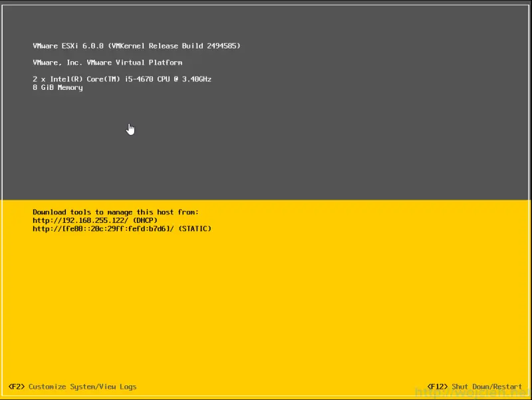532x400 pixels.
Task: Select the (DHCP) label after the URL
Action: click(x=146, y=220)
